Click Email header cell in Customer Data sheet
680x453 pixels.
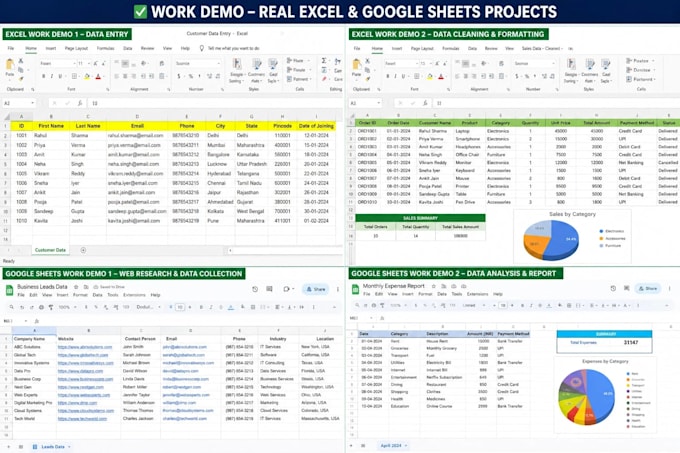pos(137,126)
